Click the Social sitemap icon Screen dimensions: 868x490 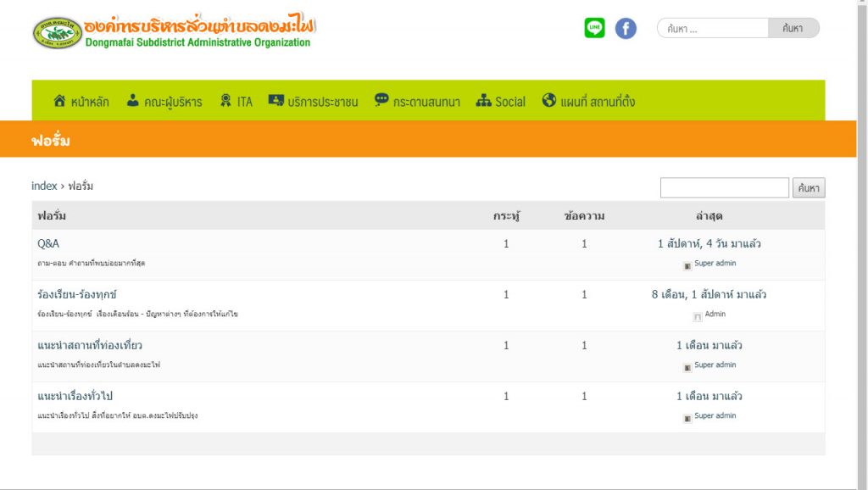tap(483, 101)
